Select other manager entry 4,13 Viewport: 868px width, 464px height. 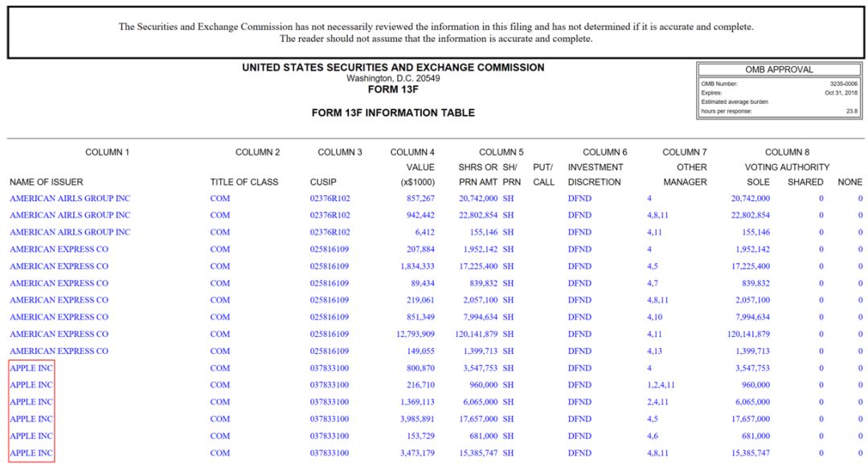tap(654, 351)
